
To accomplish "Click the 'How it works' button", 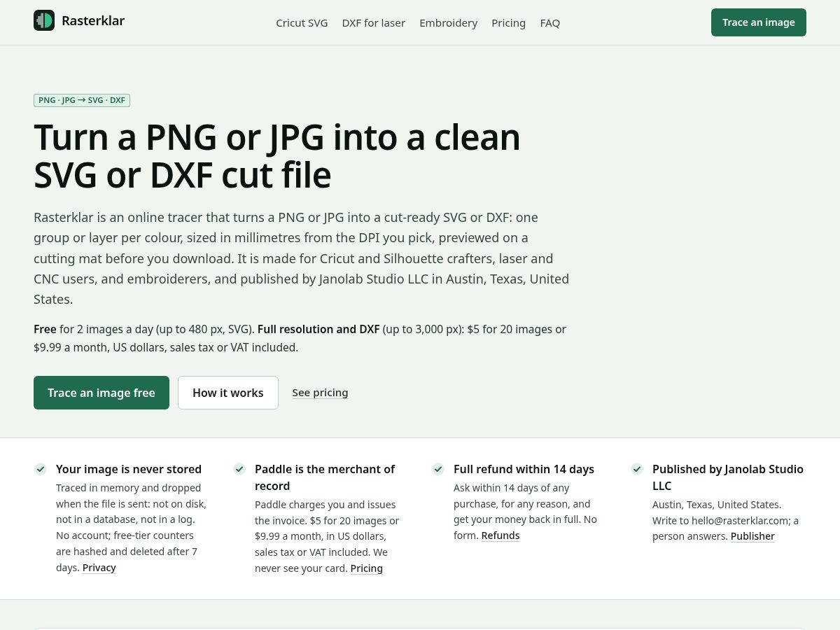I will pos(228,393).
